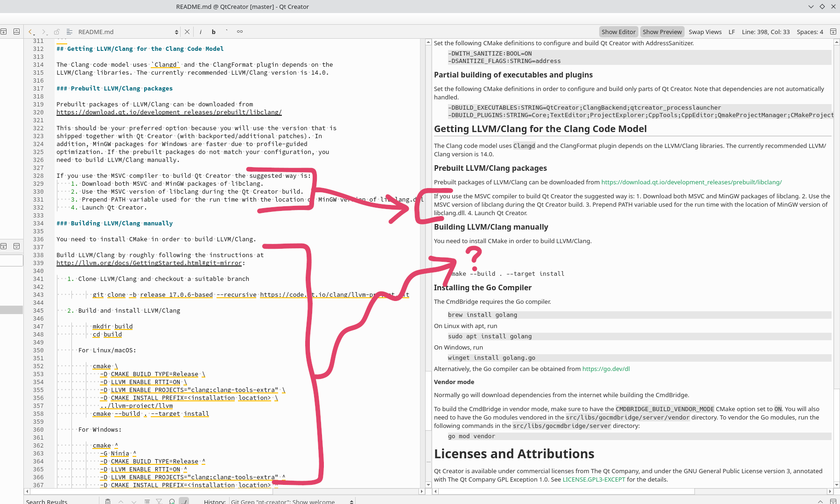Click the Line and Col indicator
Image resolution: width=840 pixels, height=504 pixels.
click(765, 32)
